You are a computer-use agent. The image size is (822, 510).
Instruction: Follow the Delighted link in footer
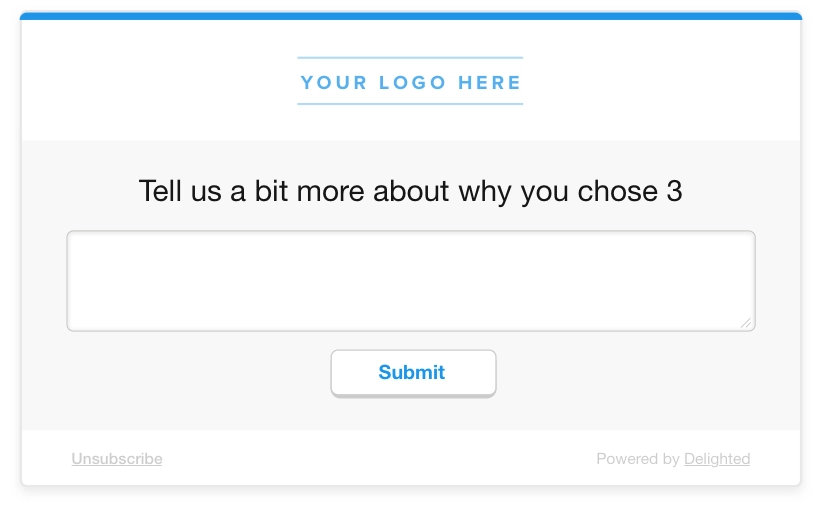pos(717,459)
